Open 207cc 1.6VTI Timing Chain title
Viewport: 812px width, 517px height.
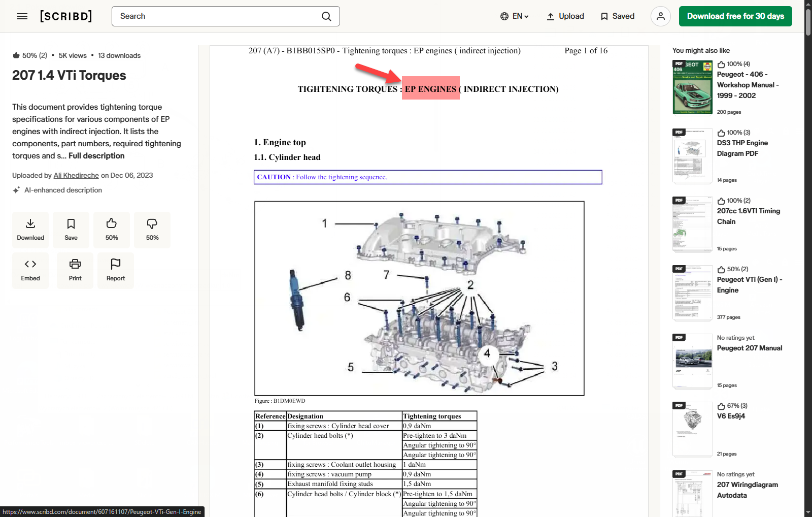(749, 216)
